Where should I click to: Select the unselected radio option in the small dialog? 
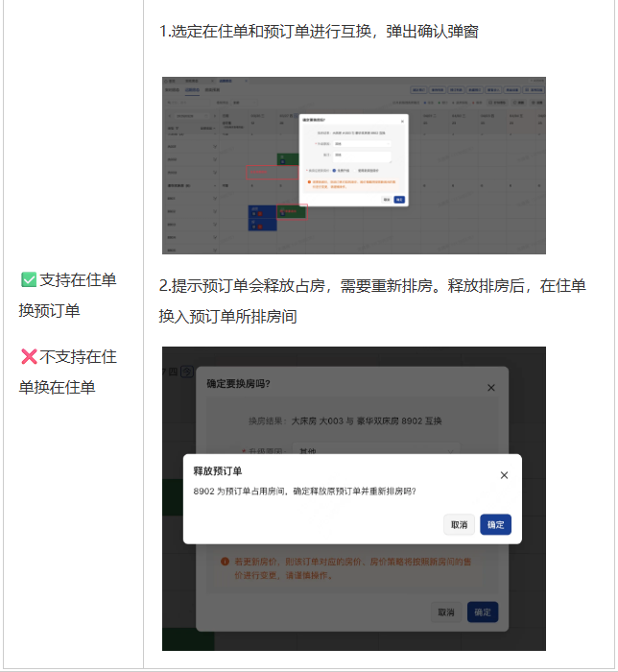(x=355, y=171)
